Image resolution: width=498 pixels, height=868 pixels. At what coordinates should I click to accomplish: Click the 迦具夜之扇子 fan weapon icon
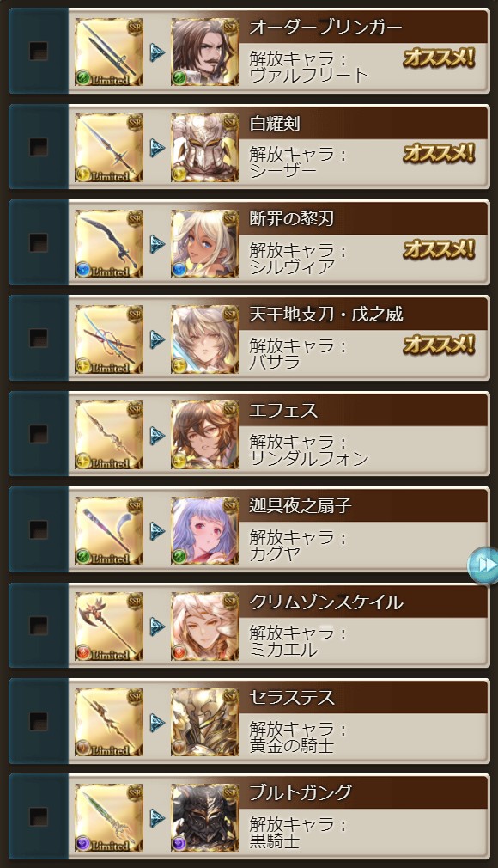[109, 531]
